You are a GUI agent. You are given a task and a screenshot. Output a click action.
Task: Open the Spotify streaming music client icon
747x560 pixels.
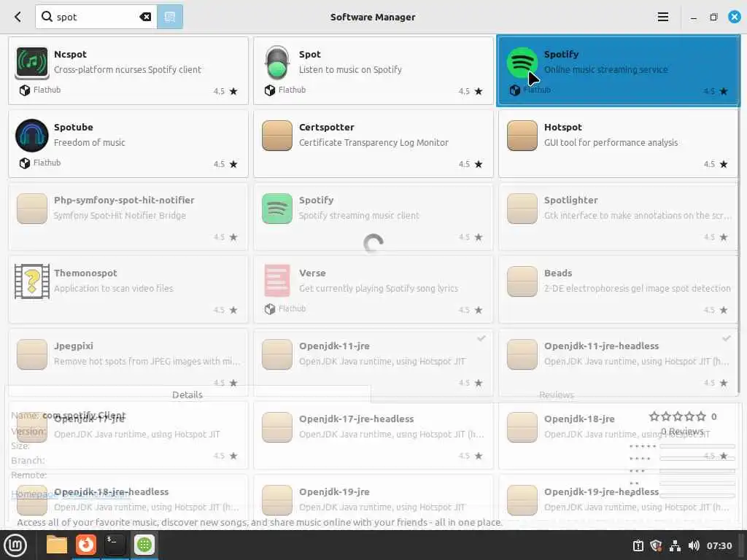click(x=276, y=209)
